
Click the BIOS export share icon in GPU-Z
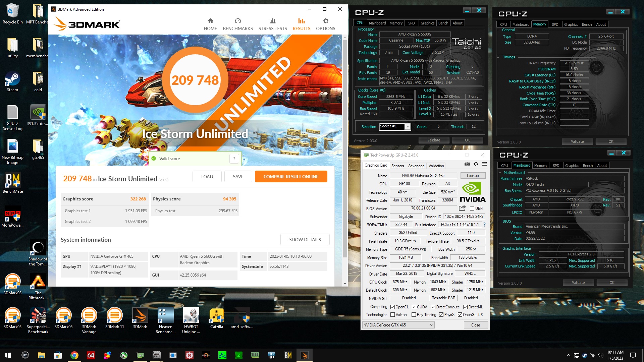tap(462, 208)
